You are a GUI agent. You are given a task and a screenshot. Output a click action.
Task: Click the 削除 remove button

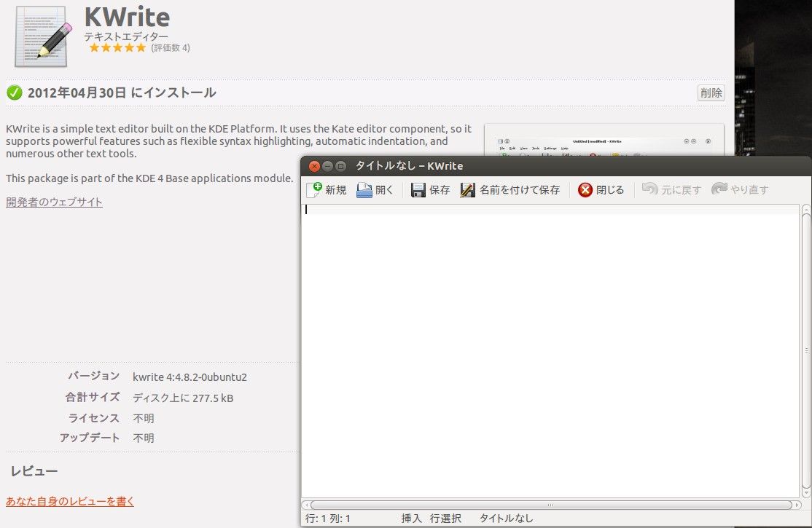[x=711, y=92]
